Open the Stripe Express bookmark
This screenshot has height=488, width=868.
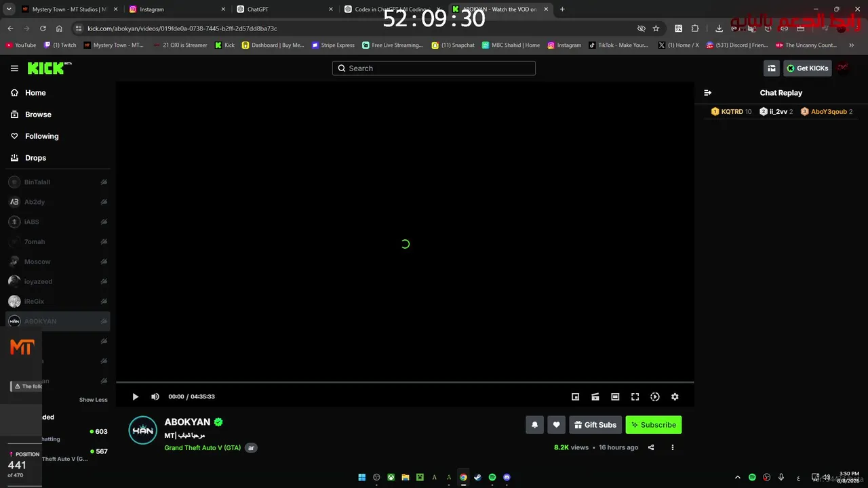(x=333, y=45)
